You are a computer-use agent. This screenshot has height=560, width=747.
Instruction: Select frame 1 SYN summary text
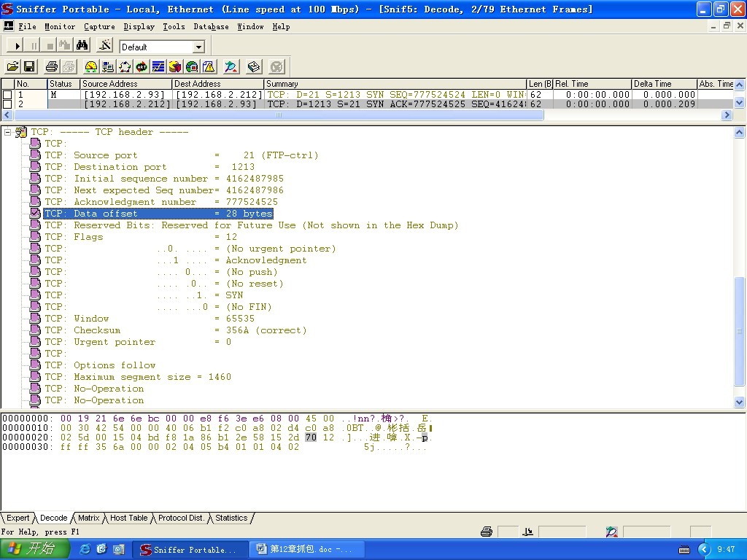pyautogui.click(x=395, y=95)
